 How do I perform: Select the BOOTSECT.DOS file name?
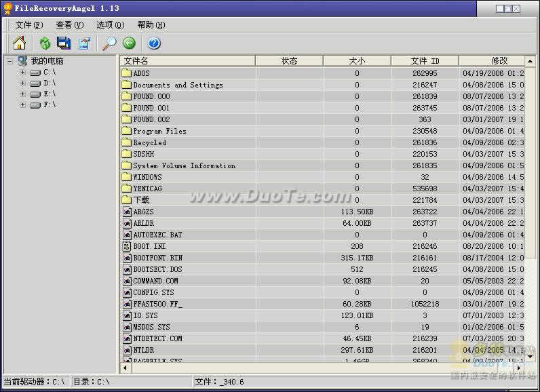pyautogui.click(x=158, y=269)
